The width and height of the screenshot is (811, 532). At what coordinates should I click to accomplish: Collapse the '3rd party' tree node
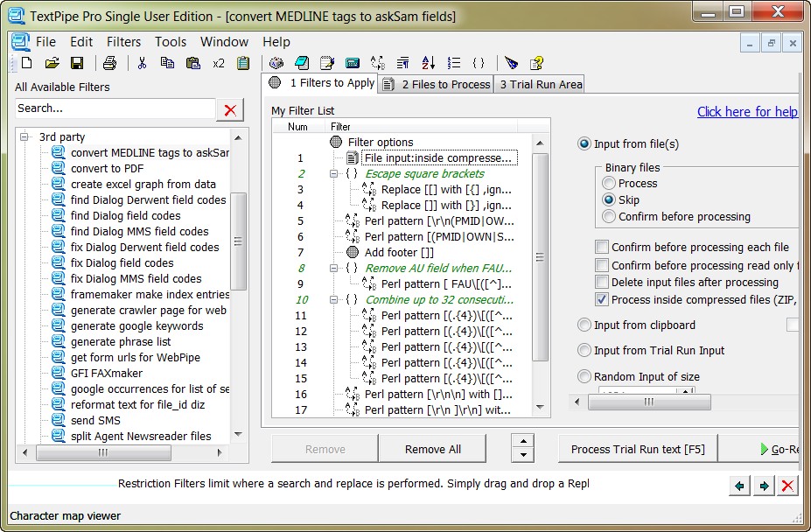(x=26, y=137)
